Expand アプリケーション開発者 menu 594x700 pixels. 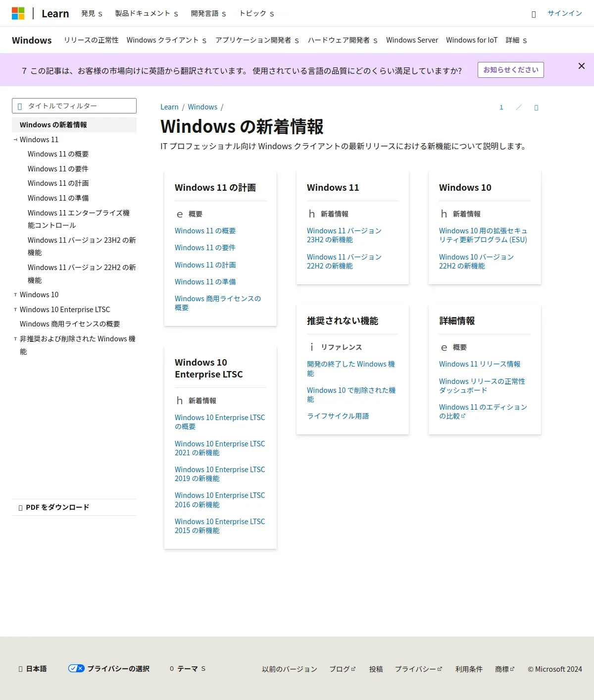pos(257,40)
